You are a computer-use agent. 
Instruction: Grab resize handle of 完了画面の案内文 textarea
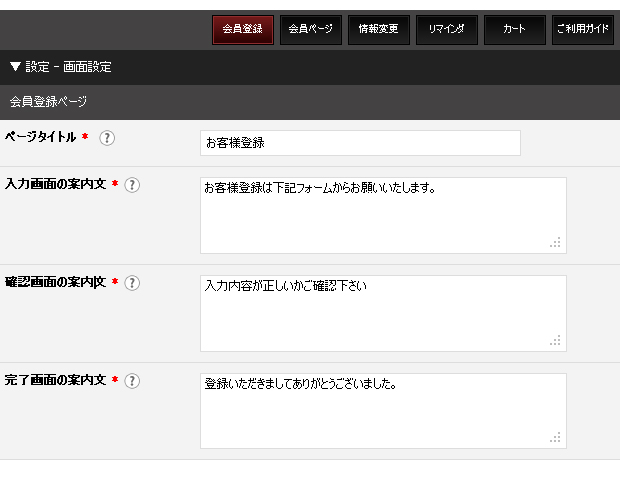(555, 437)
